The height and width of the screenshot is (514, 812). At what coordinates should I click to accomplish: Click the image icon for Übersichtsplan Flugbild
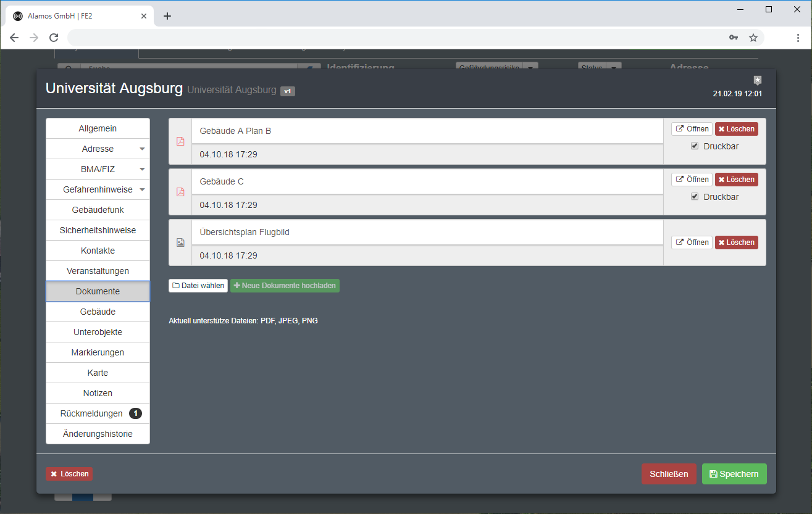[x=180, y=242]
